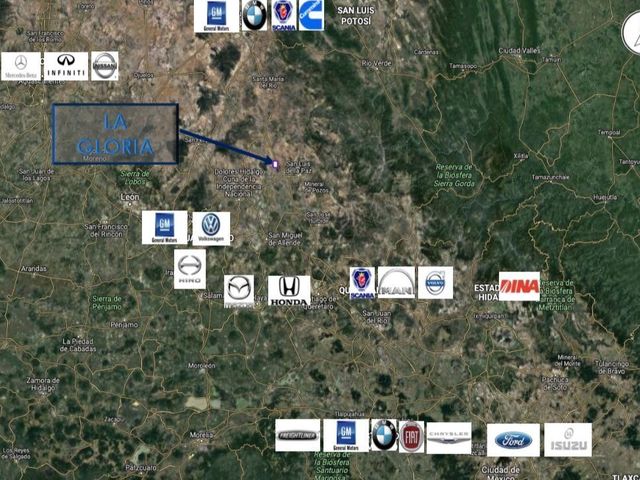The image size is (640, 480).
Task: Click the Fiat logo
Action: point(411,437)
